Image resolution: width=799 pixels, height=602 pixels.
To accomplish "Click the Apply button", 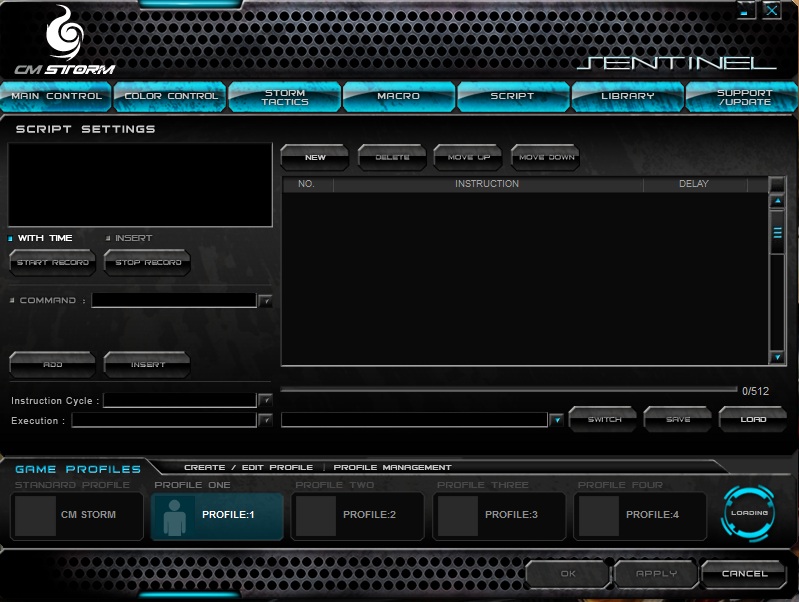I will pyautogui.click(x=656, y=574).
